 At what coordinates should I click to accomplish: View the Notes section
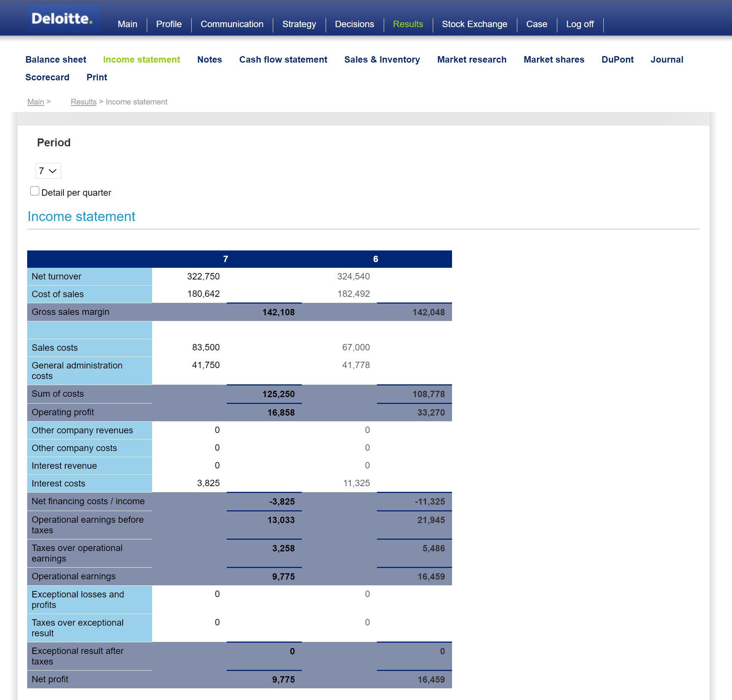[209, 60]
